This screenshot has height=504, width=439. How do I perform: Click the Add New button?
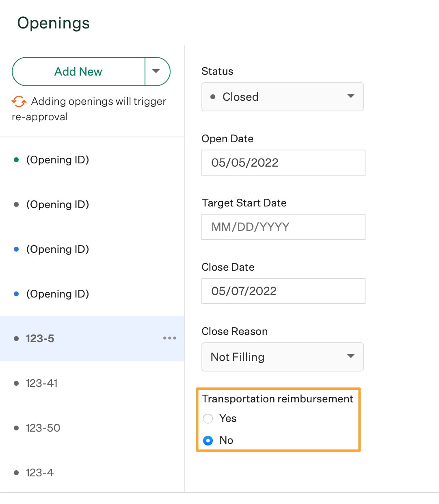[x=78, y=72]
